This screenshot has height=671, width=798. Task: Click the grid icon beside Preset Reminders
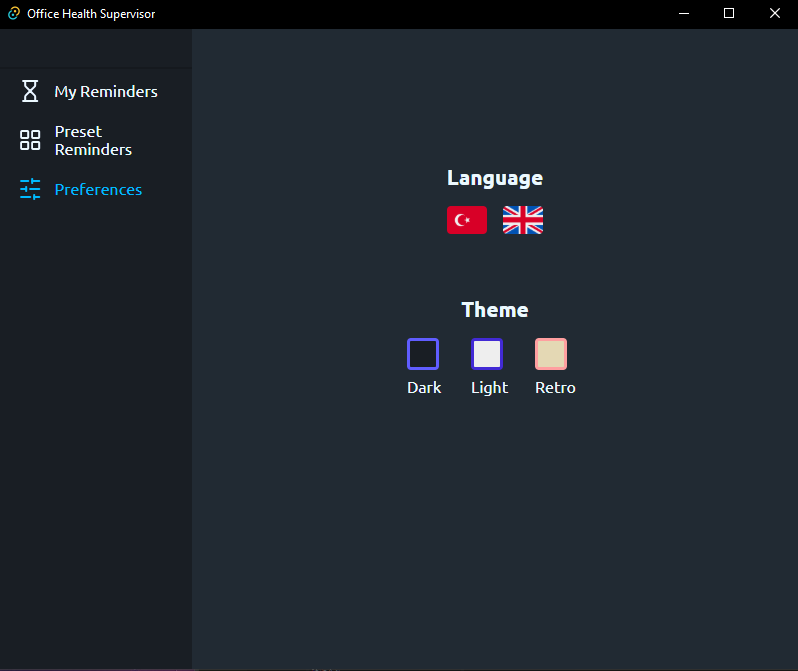pyautogui.click(x=30, y=140)
